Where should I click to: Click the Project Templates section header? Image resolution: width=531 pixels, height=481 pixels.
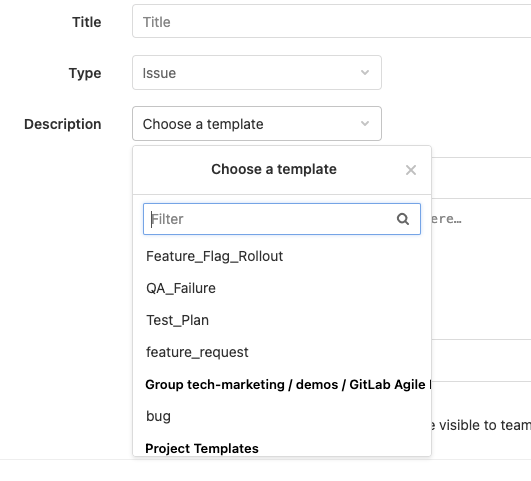click(202, 448)
